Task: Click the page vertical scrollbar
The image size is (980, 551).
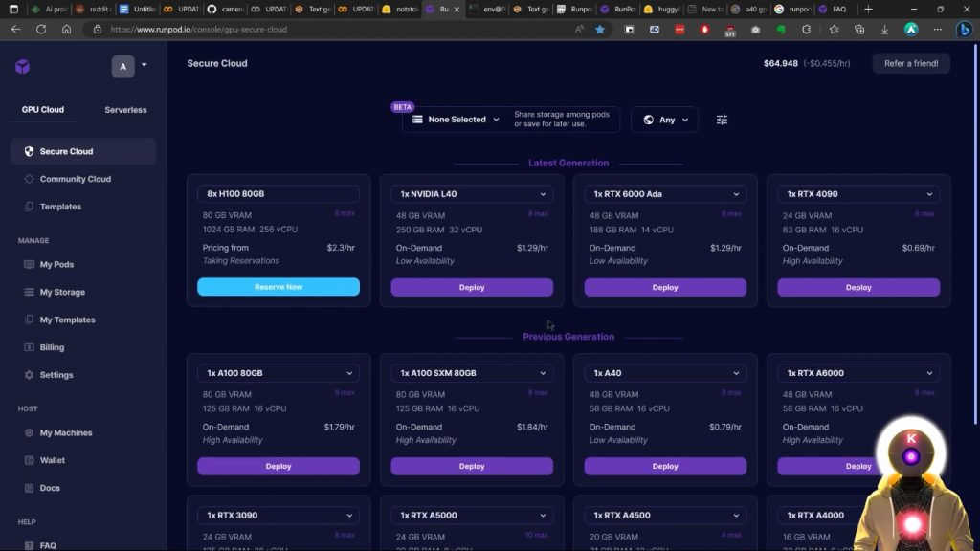Action: coord(975,234)
